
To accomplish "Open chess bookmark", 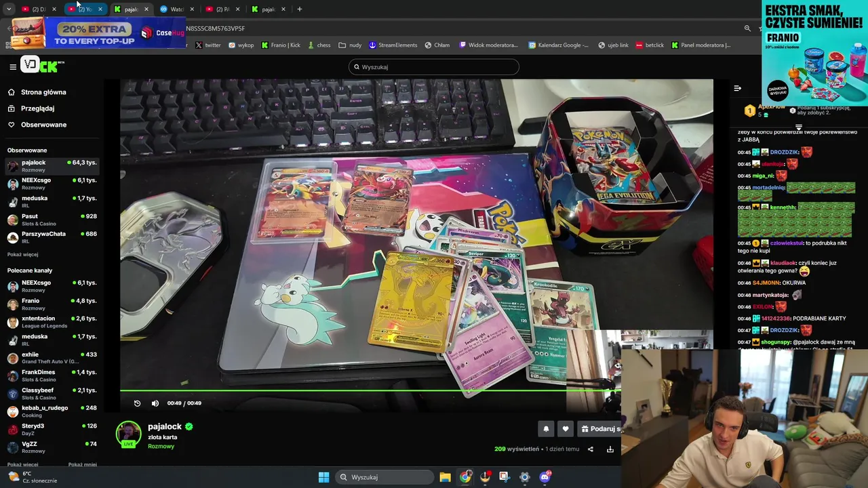I will click(x=319, y=45).
